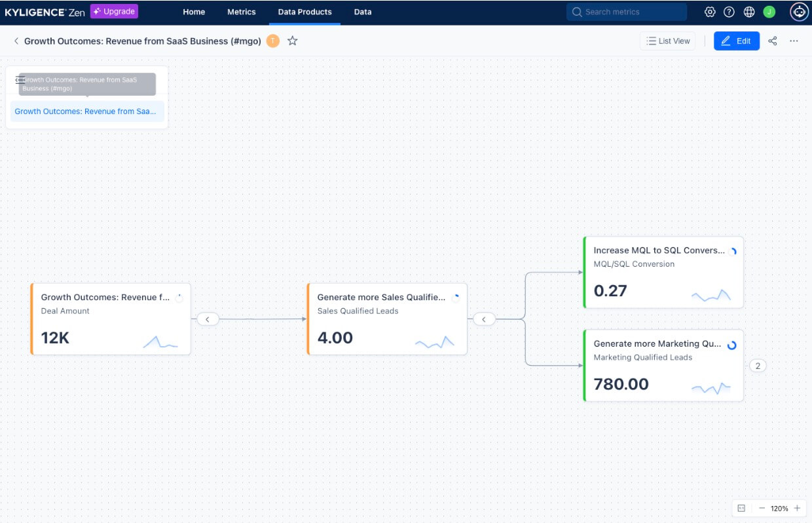The height and width of the screenshot is (523, 812).
Task: Switch to the Metrics tab
Action: [241, 11]
